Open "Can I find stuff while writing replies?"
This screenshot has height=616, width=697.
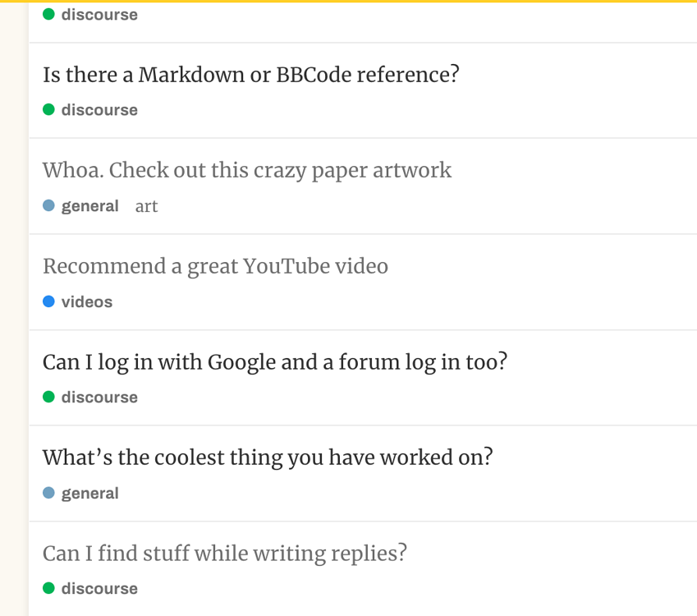pyautogui.click(x=224, y=554)
